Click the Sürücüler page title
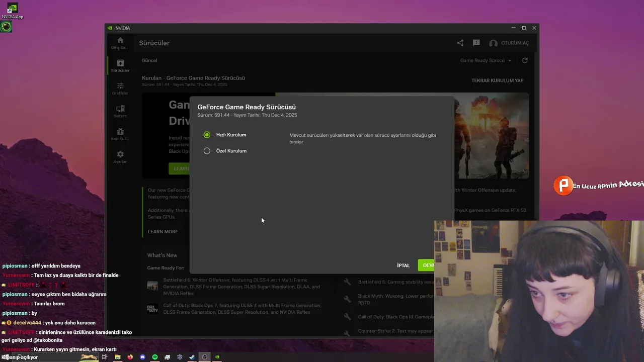Viewport: 644px width, 362px height. point(154,43)
